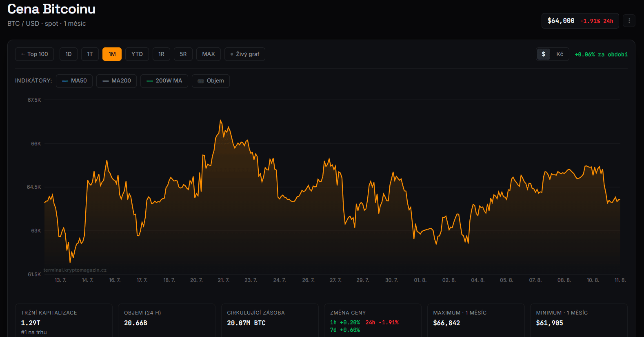Click the 1h +0.20% price change
The height and width of the screenshot is (337, 644).
click(345, 322)
